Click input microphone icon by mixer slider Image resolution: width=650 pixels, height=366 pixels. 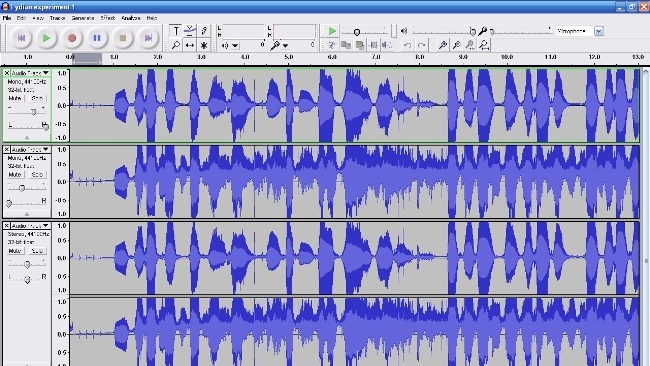(x=483, y=31)
